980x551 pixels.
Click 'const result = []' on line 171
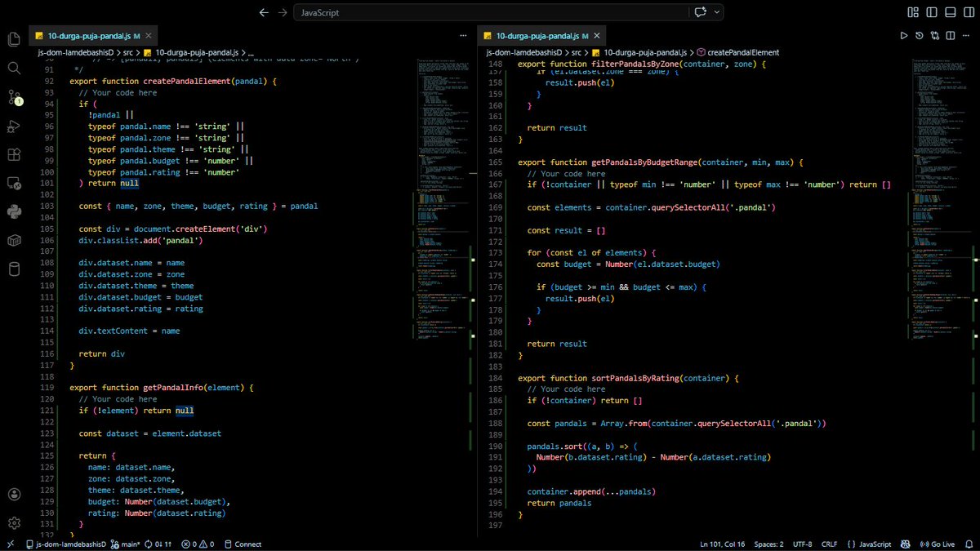[566, 230]
